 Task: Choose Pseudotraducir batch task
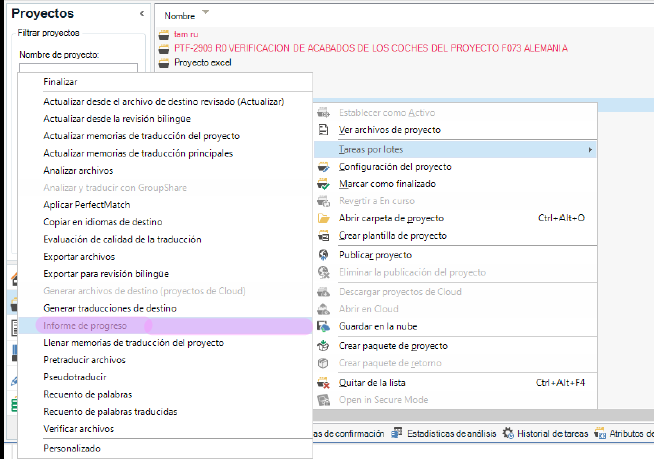click(165, 377)
